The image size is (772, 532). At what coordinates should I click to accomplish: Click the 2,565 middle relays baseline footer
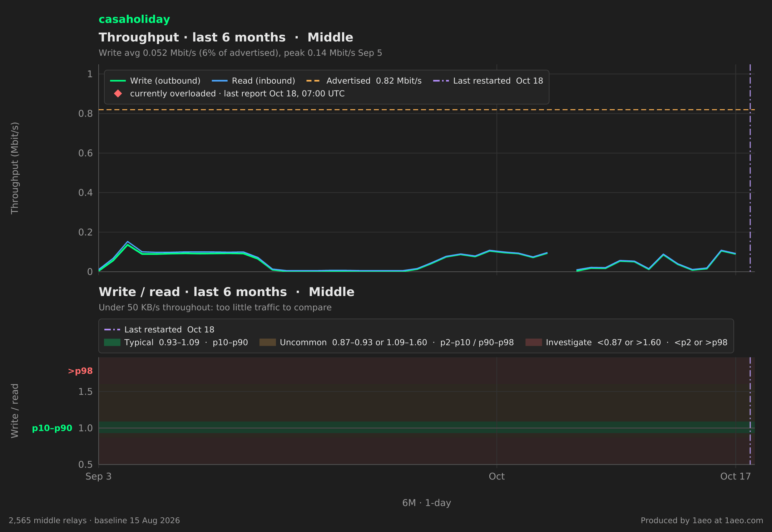[94, 521]
